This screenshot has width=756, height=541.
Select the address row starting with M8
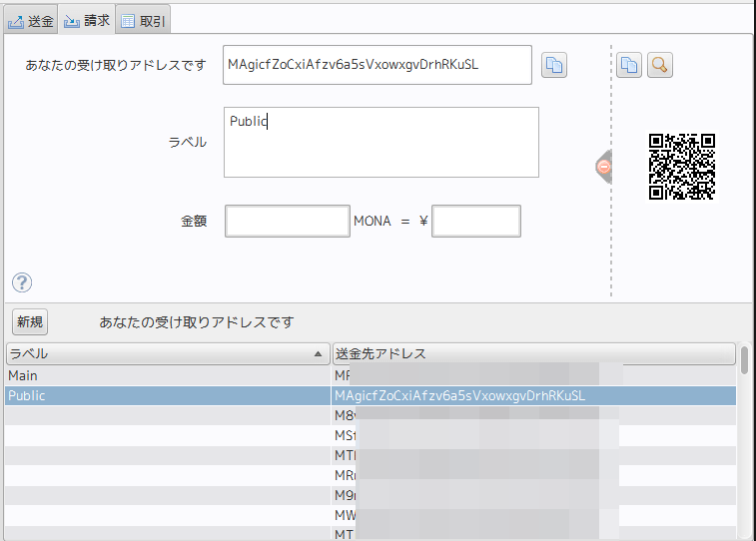click(371, 415)
